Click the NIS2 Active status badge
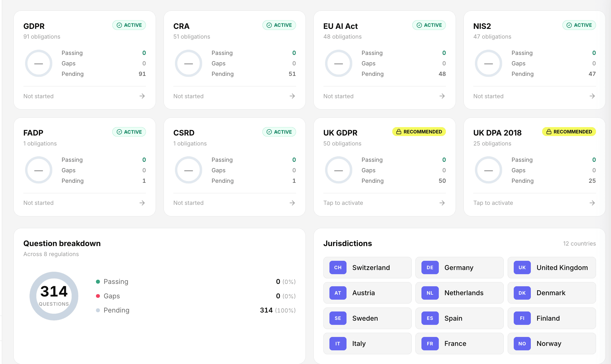 (x=579, y=25)
